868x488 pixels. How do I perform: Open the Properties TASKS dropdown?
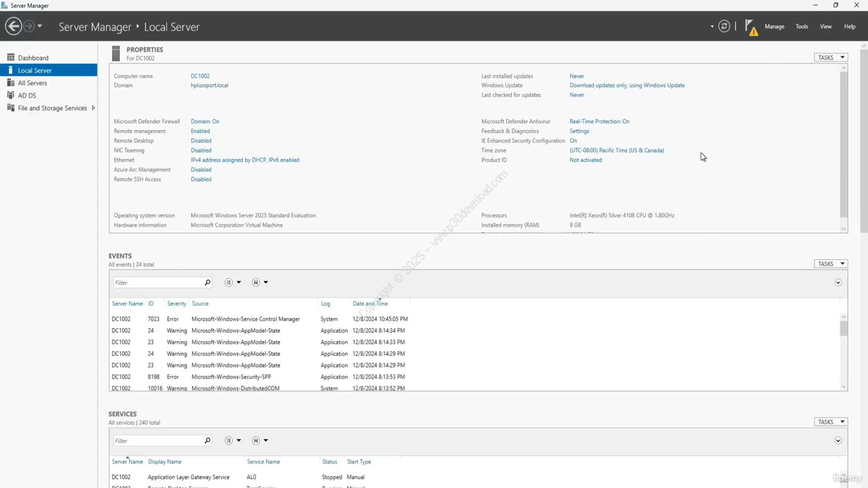point(831,58)
